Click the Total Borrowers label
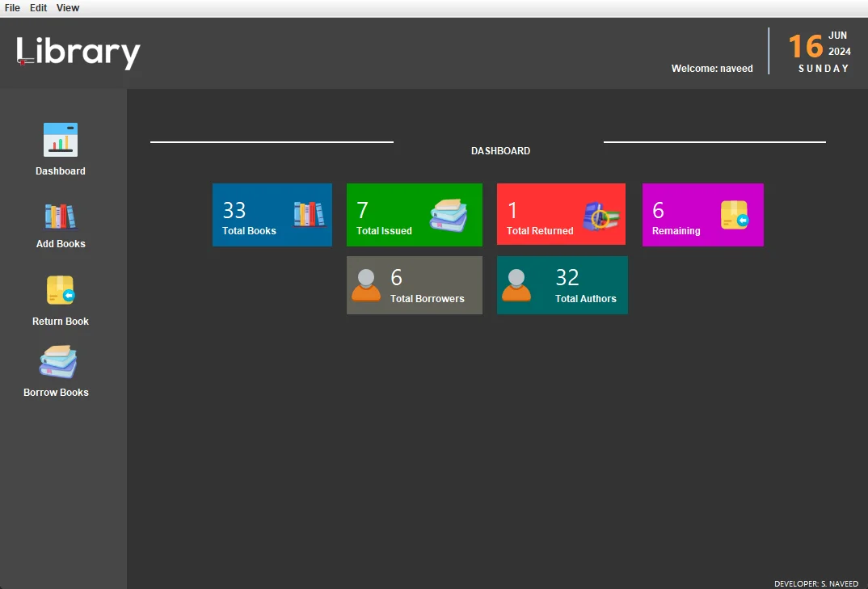This screenshot has height=589, width=868. pyautogui.click(x=428, y=298)
